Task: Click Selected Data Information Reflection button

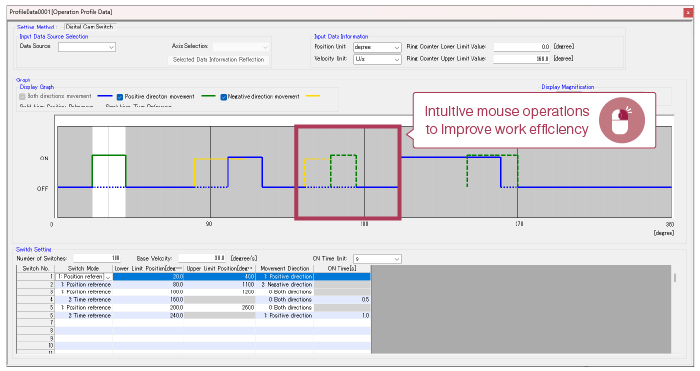Action: tap(218, 59)
